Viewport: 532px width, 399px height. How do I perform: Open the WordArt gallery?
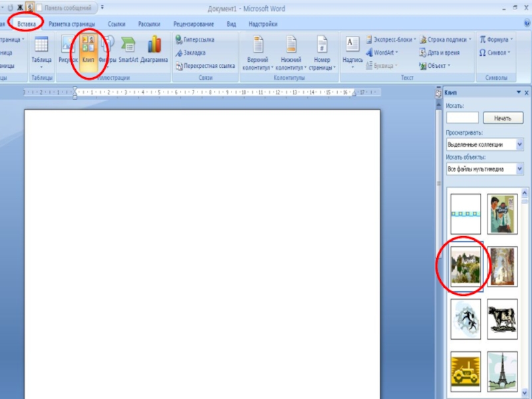[x=382, y=53]
